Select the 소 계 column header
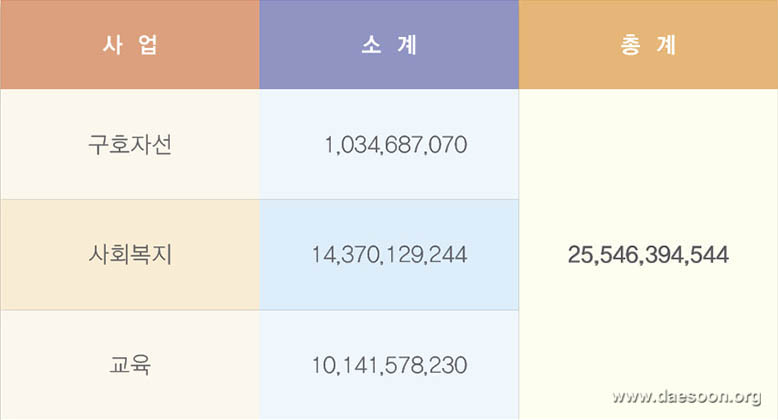Image resolution: width=778 pixels, height=420 pixels. click(389, 45)
